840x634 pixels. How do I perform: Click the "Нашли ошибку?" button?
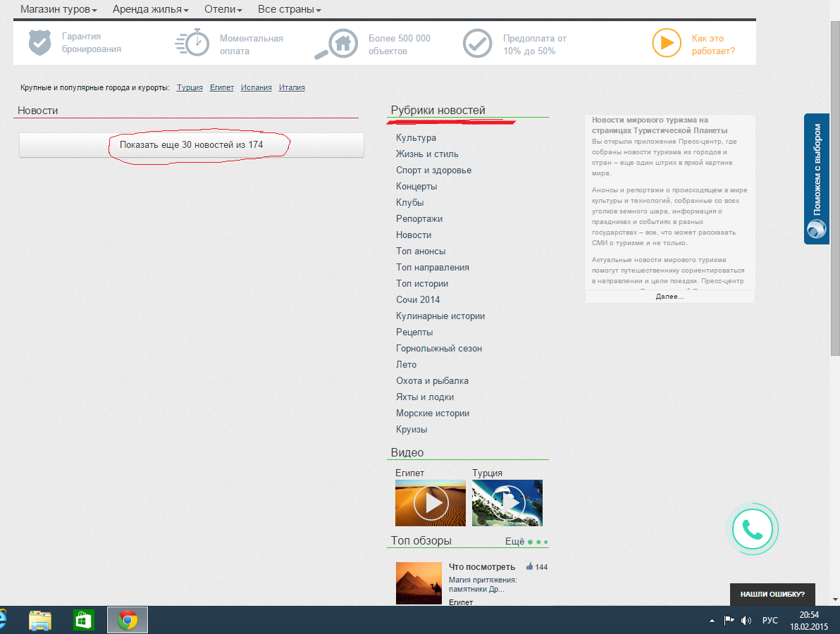pyautogui.click(x=772, y=594)
